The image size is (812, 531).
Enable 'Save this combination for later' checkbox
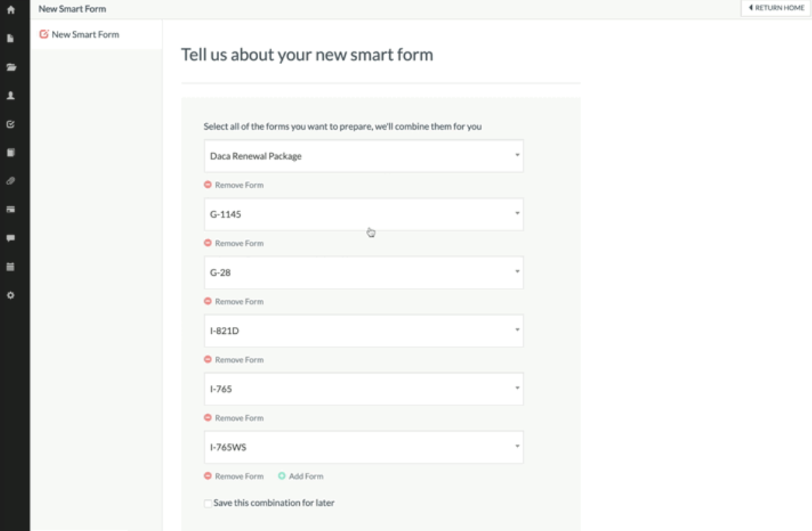coord(208,504)
